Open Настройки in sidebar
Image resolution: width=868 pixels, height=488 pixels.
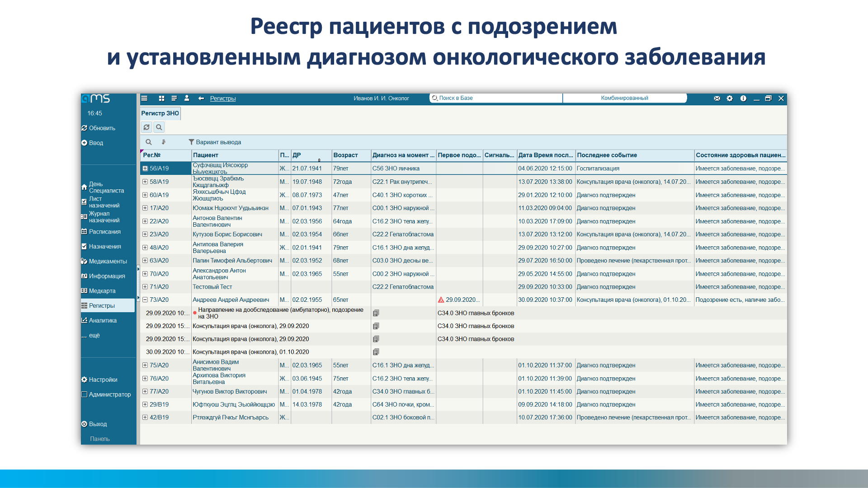pos(99,380)
